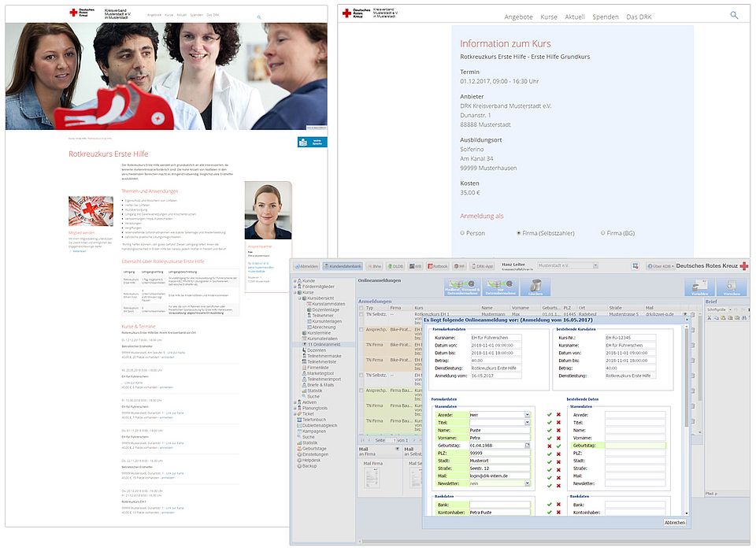Choose the Firma (BG) radio button
This screenshot has width=756, height=548.
(x=603, y=233)
